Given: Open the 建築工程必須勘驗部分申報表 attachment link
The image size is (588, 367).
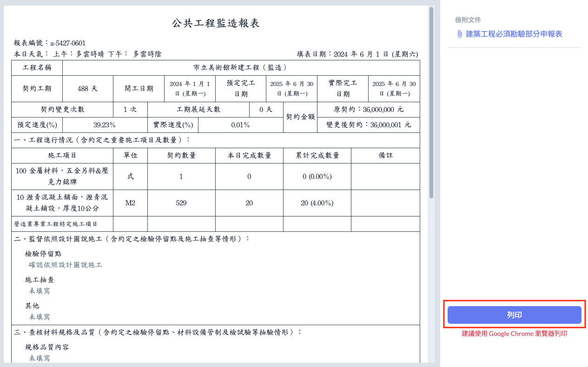Looking at the screenshot, I should click(x=514, y=34).
